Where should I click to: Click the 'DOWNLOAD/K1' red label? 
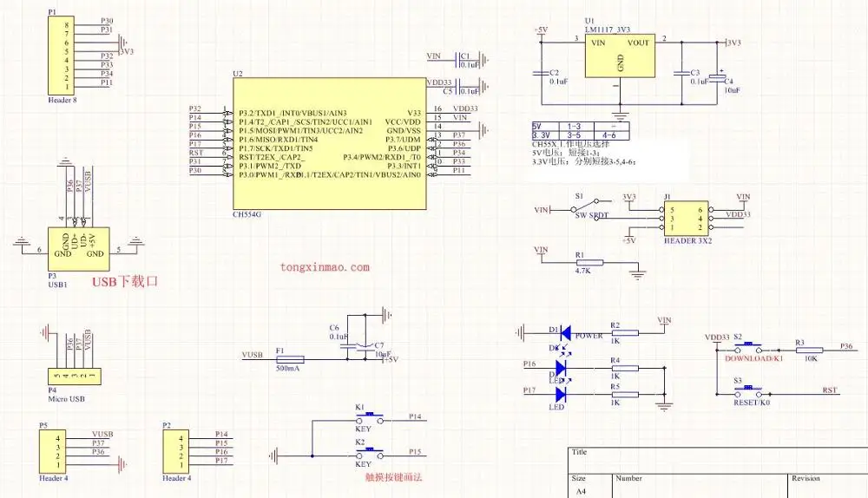click(x=754, y=358)
